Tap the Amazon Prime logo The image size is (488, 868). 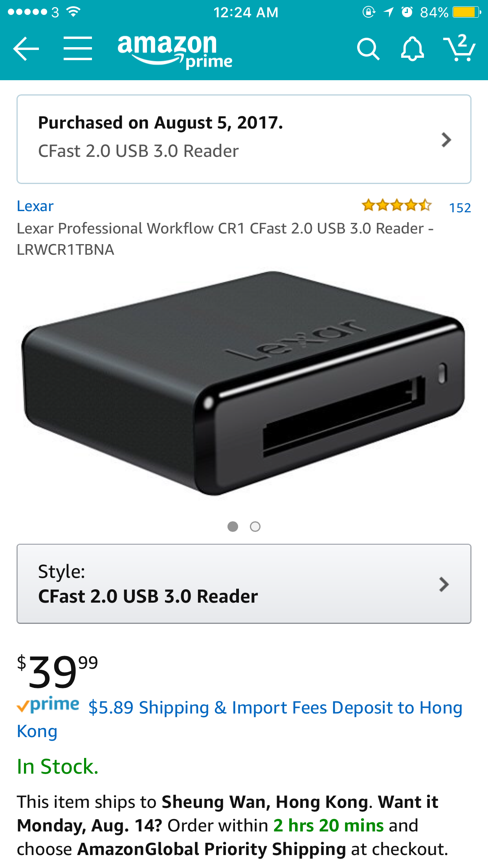175,51
